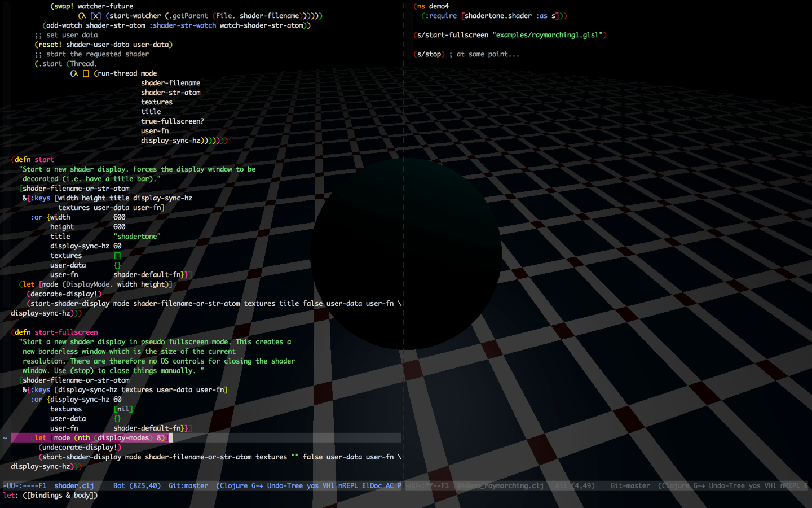Click the tilde fringe marker beside highlighted line
The width and height of the screenshot is (812, 508).
5,438
